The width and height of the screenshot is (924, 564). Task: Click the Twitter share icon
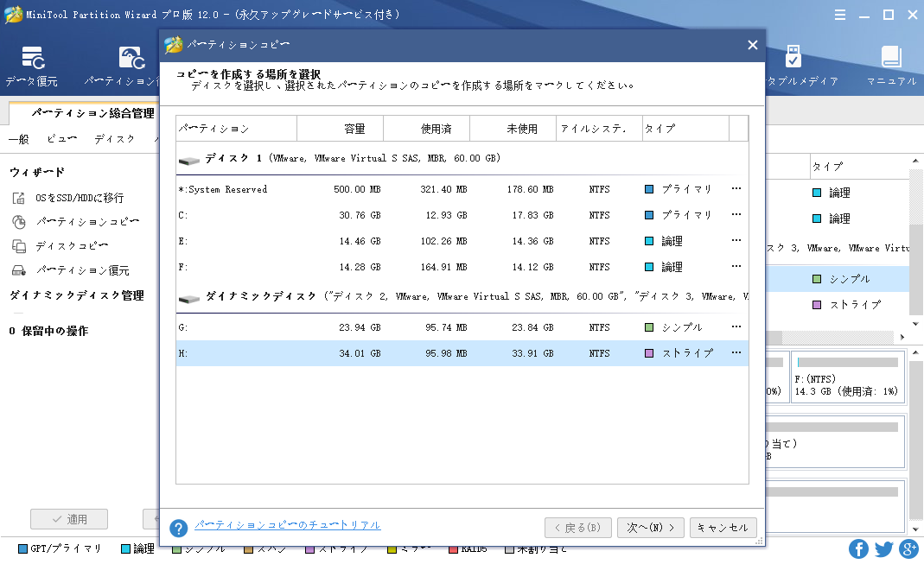[883, 548]
